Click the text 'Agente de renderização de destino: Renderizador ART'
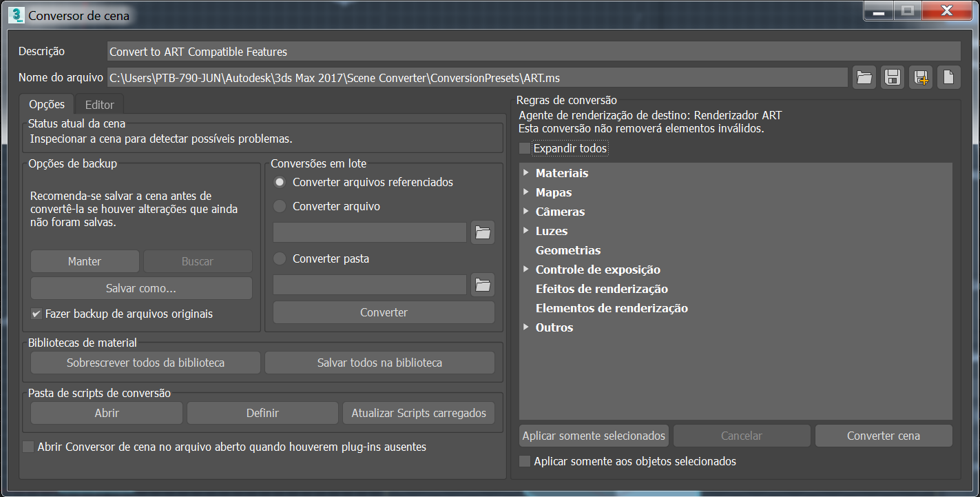Viewport: 980px width, 497px height. 650,115
